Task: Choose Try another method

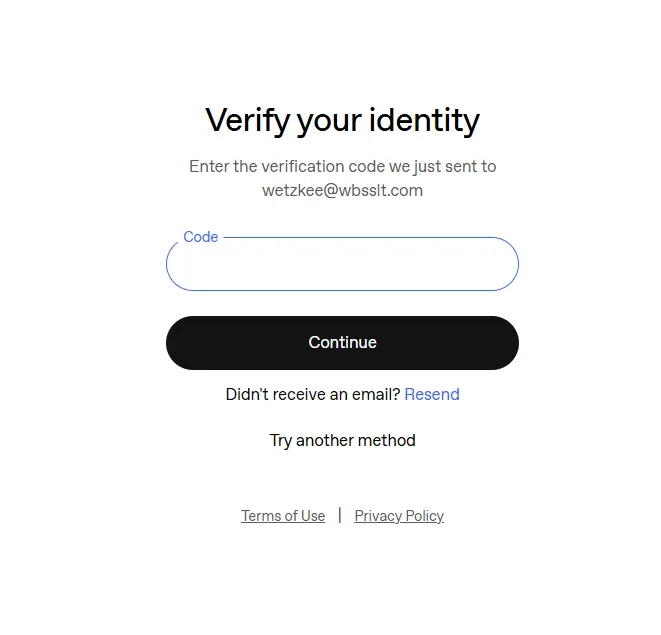Action: click(342, 441)
